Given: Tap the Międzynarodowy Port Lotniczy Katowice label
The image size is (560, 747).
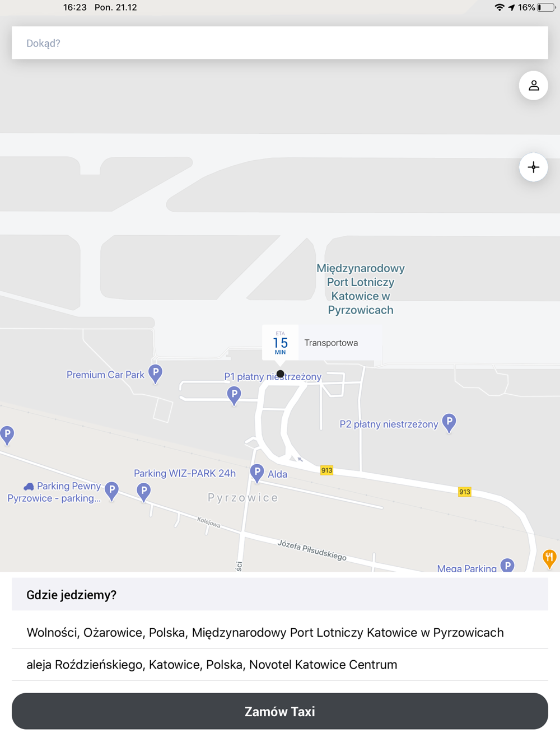Looking at the screenshot, I should click(361, 289).
